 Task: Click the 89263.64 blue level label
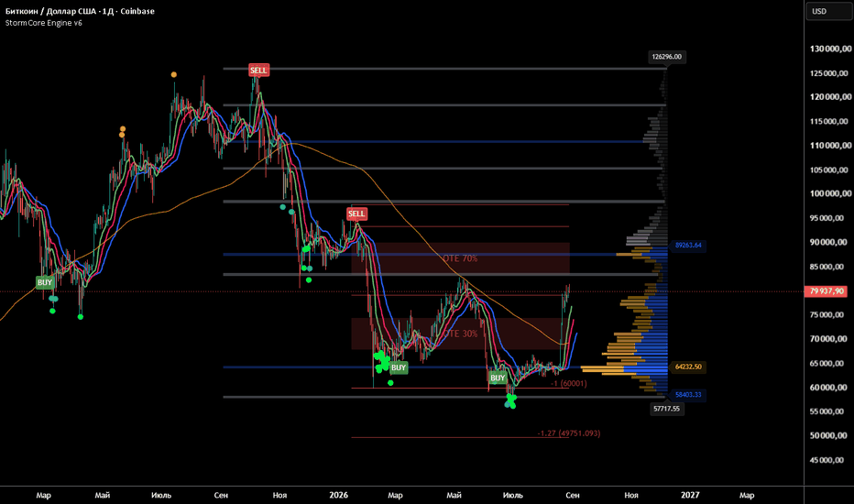(688, 246)
